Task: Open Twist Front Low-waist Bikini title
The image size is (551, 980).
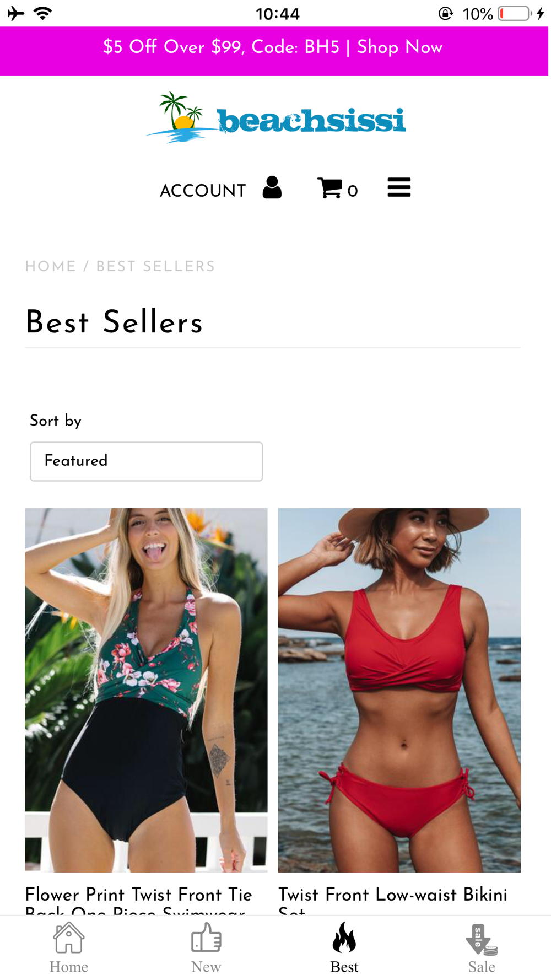Action: (393, 900)
